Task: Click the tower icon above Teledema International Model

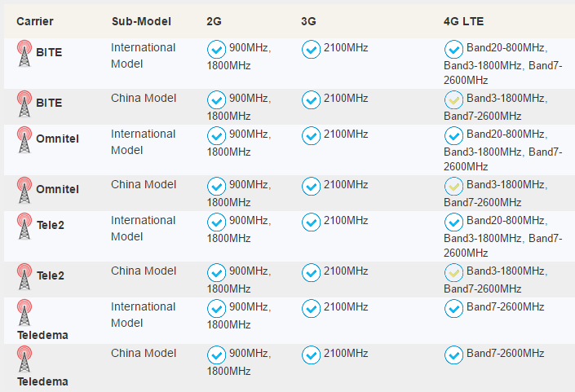Action: click(24, 313)
